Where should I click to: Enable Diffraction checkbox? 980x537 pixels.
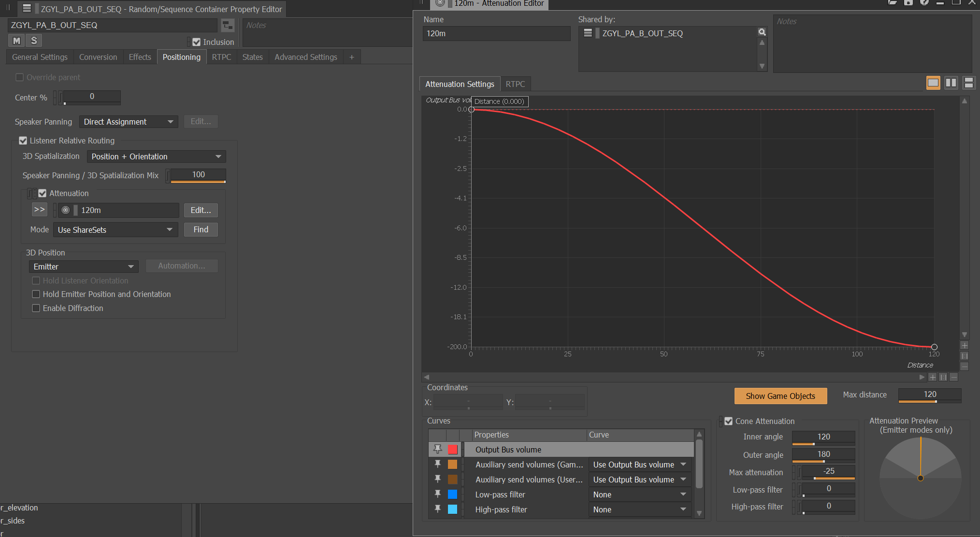(x=36, y=308)
